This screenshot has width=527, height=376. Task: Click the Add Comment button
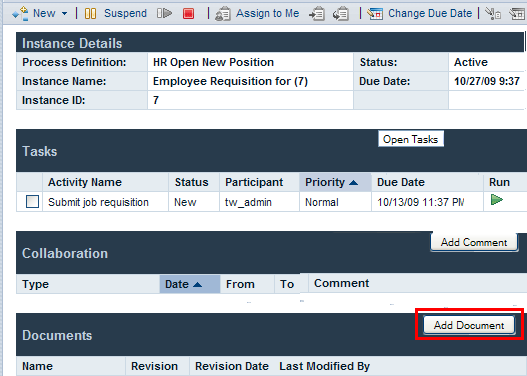474,242
